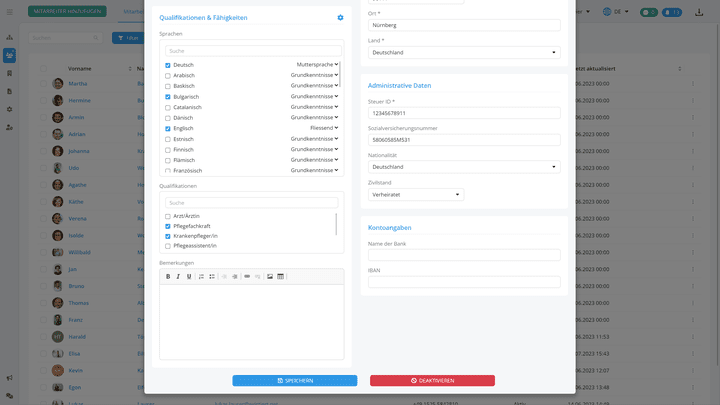Insert numbered list in Bemerkungen editor
This screenshot has width=720, height=405.
201,276
